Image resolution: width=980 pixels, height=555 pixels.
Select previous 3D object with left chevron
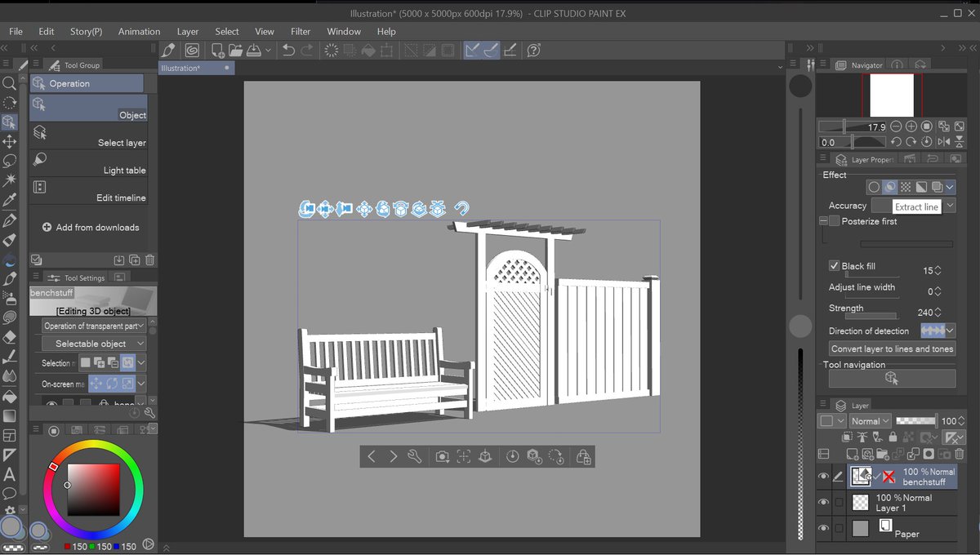pos(372,456)
